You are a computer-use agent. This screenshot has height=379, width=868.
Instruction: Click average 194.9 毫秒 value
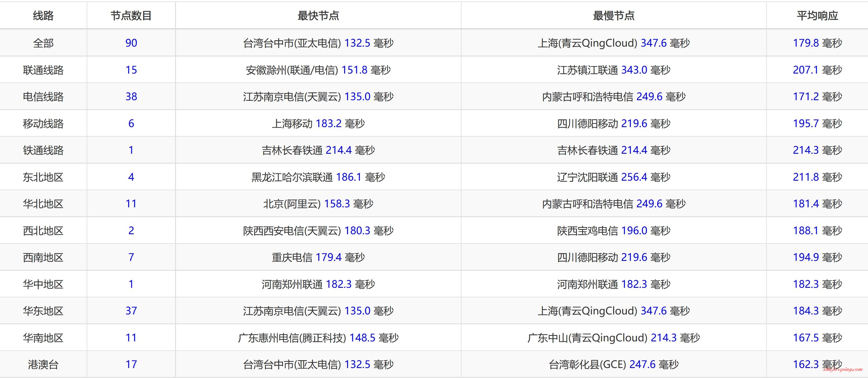[x=817, y=257]
